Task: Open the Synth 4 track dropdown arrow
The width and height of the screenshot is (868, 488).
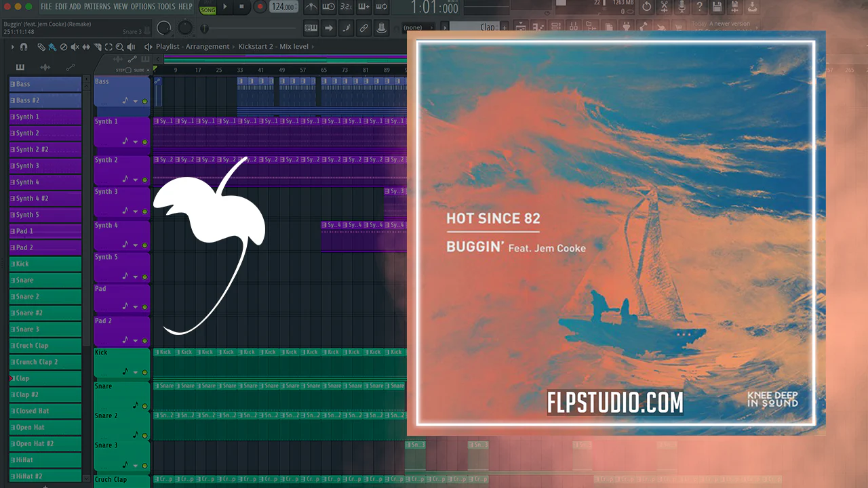Action: point(136,245)
